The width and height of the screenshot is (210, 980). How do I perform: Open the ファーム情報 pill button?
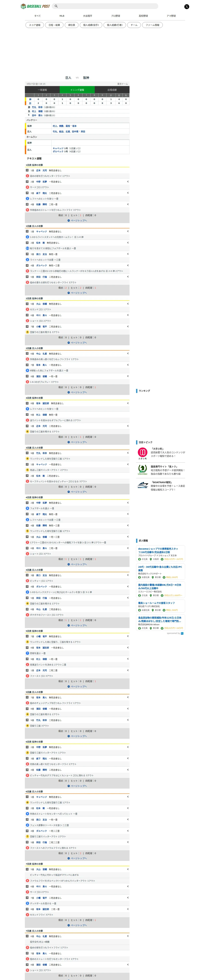point(152,25)
